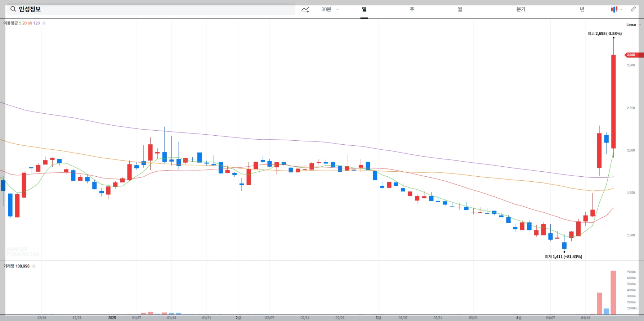644x321 pixels.
Task: Switch to the 월 monthly tab
Action: pyautogui.click(x=460, y=9)
